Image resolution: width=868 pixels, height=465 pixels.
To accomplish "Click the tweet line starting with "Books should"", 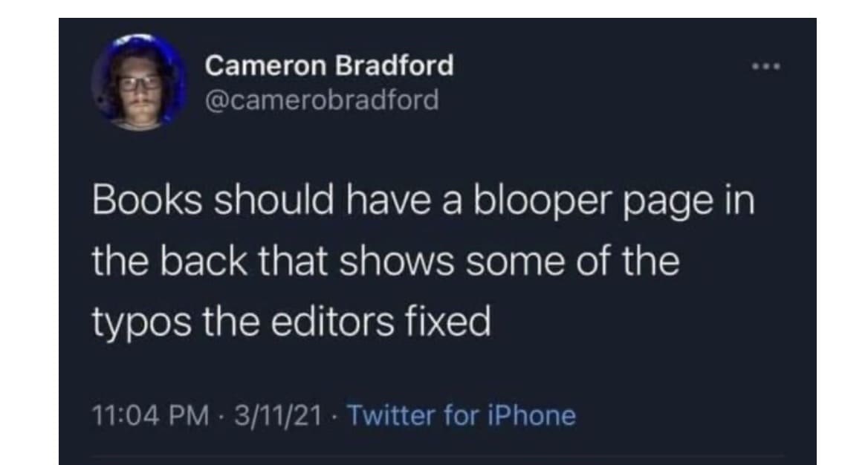I will click(424, 202).
